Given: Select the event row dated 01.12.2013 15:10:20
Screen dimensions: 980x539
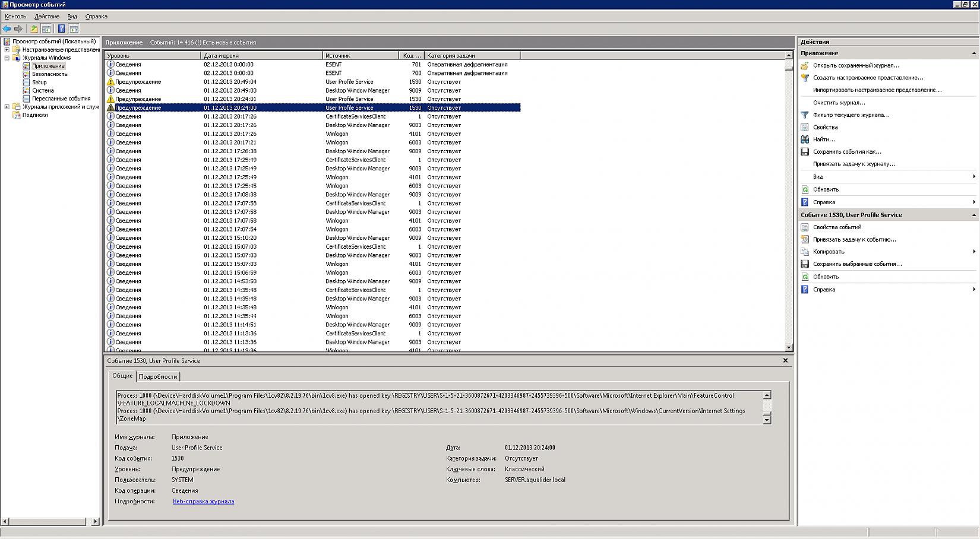Looking at the screenshot, I should (313, 238).
